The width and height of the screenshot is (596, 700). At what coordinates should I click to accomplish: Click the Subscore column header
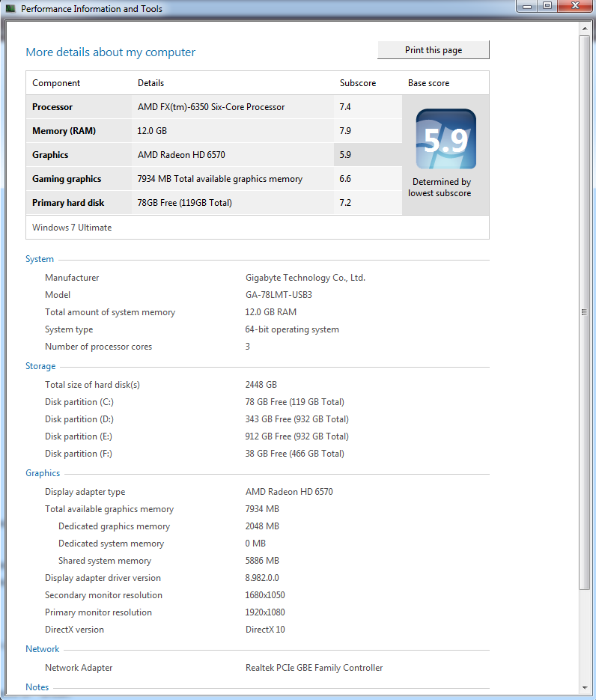358,83
